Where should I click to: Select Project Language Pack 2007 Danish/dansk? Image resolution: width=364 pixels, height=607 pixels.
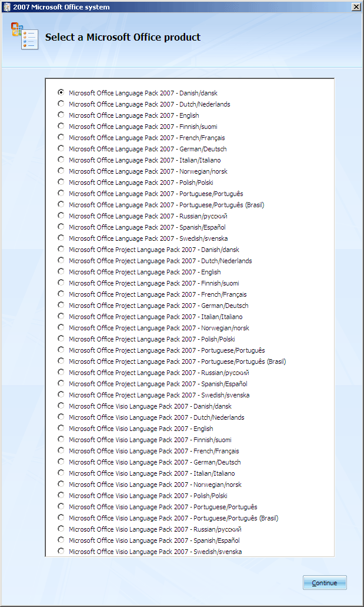[61, 249]
